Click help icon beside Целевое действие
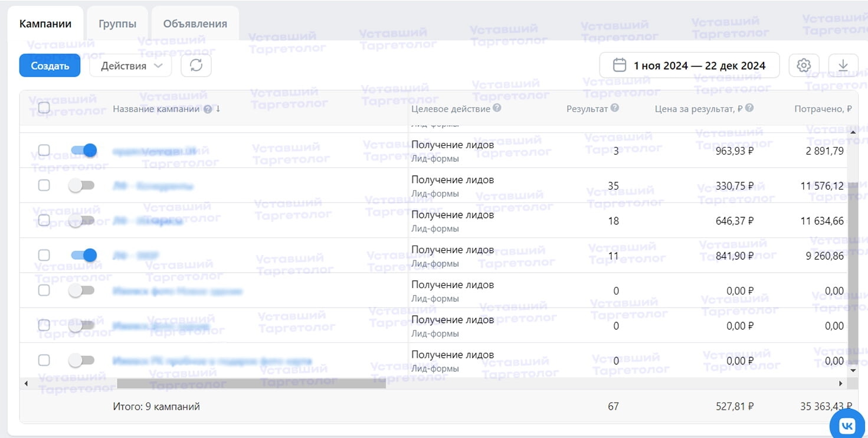The height and width of the screenshot is (438, 868). 497,109
